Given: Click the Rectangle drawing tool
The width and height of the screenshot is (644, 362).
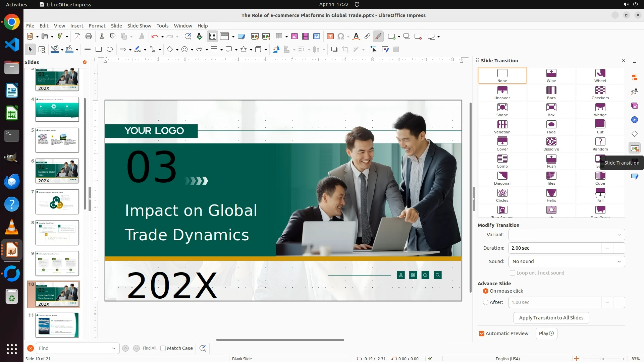Looking at the screenshot, I should [99, 49].
